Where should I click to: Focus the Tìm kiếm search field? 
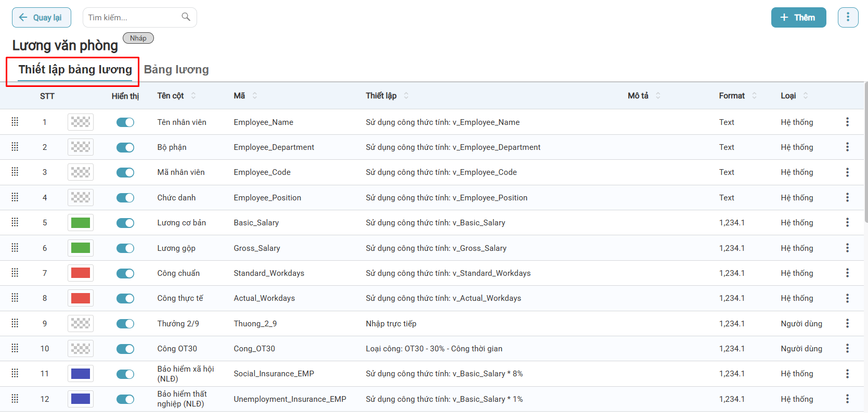tap(133, 18)
